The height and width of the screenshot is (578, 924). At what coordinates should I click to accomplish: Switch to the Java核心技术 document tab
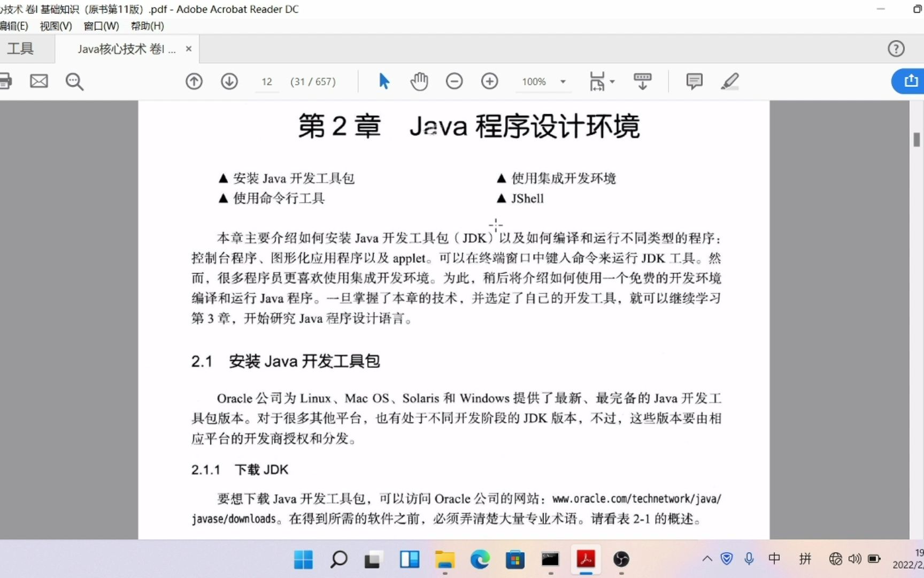(x=127, y=49)
